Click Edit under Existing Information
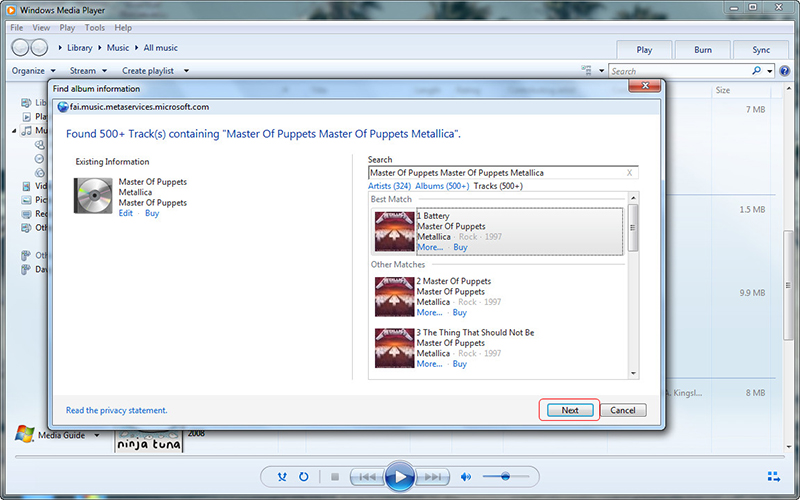This screenshot has width=800, height=500. point(126,213)
